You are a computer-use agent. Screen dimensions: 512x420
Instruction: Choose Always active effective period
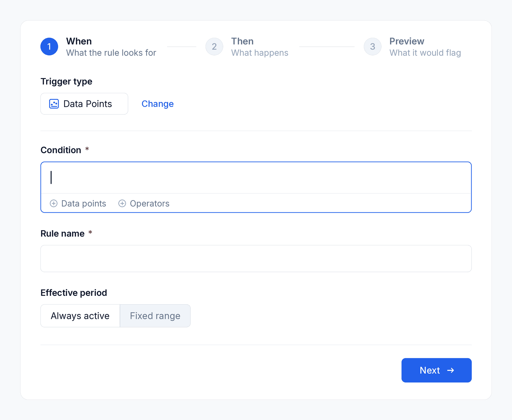point(80,316)
